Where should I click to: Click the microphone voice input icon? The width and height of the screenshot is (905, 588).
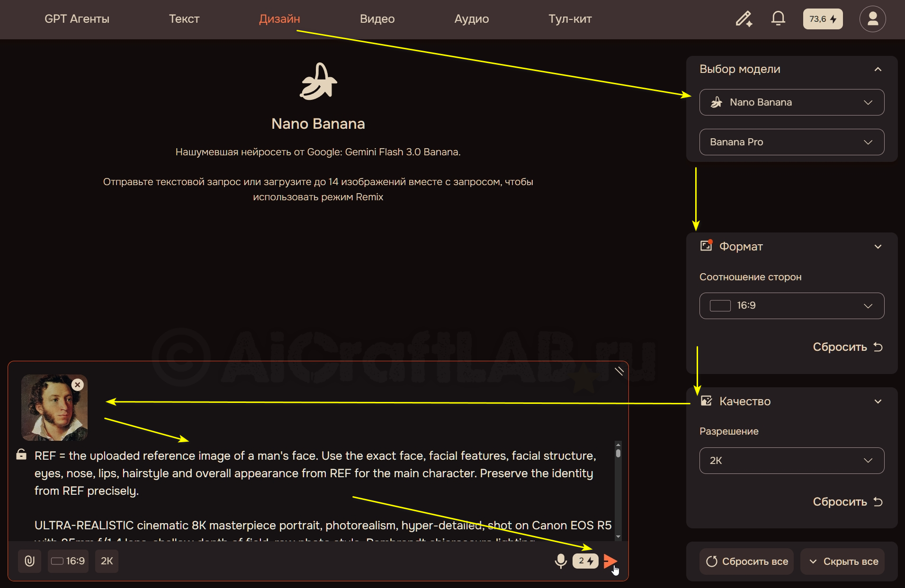pyautogui.click(x=561, y=561)
